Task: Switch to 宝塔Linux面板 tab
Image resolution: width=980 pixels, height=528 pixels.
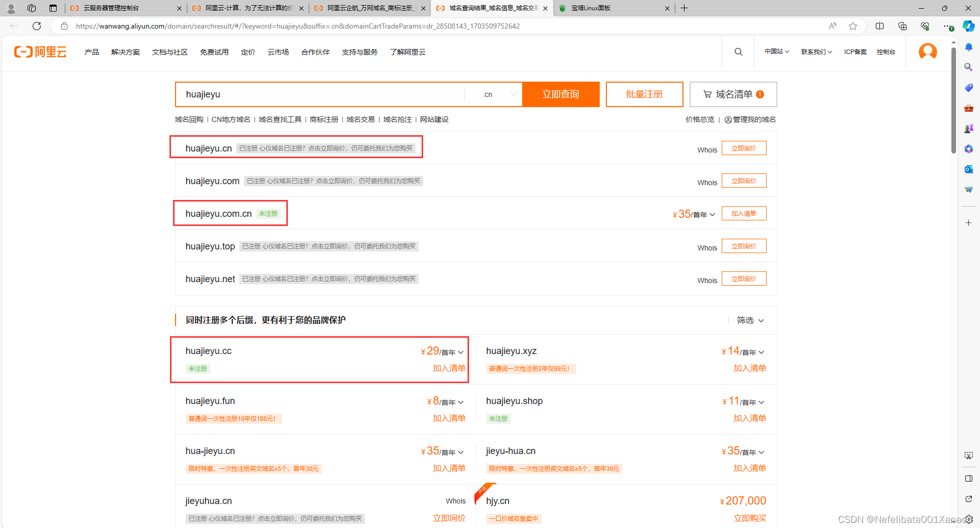Action: [614, 8]
